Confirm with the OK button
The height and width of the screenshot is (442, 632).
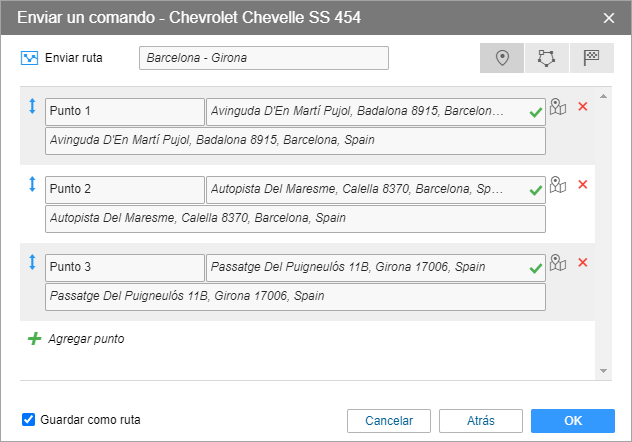click(x=573, y=421)
